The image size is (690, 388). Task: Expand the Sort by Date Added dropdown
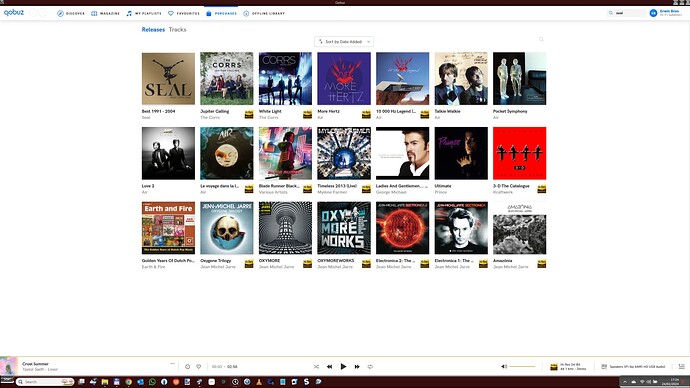[344, 41]
